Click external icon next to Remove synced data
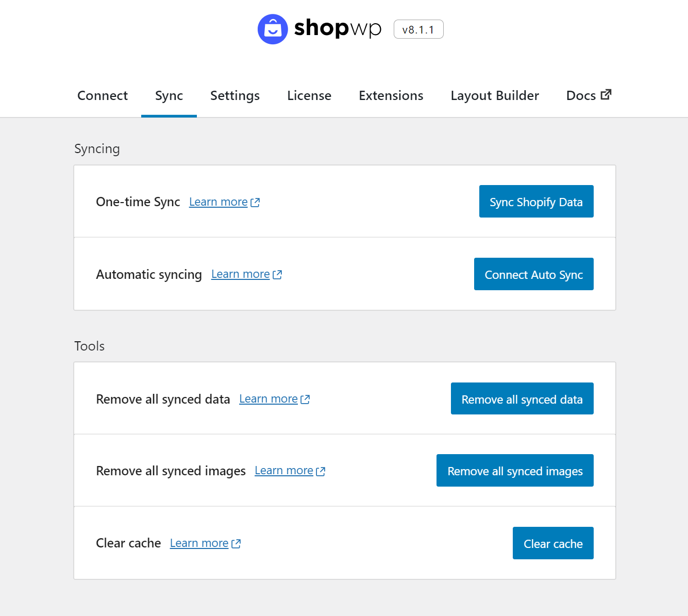 coord(305,399)
